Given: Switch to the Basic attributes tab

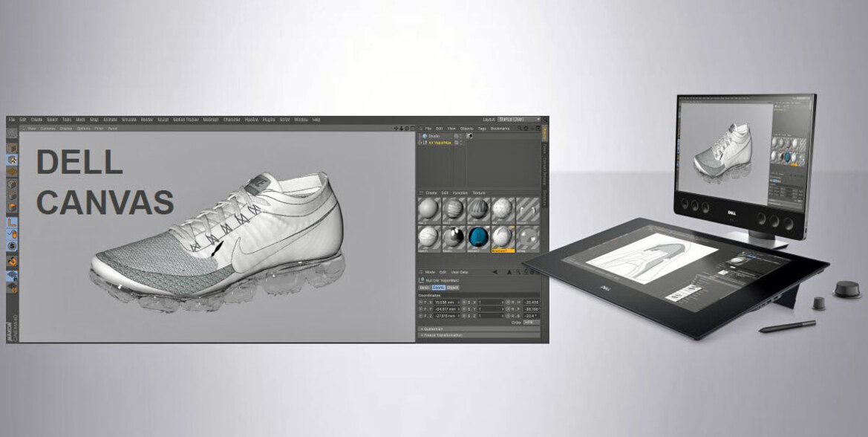Looking at the screenshot, I should pos(425,288).
